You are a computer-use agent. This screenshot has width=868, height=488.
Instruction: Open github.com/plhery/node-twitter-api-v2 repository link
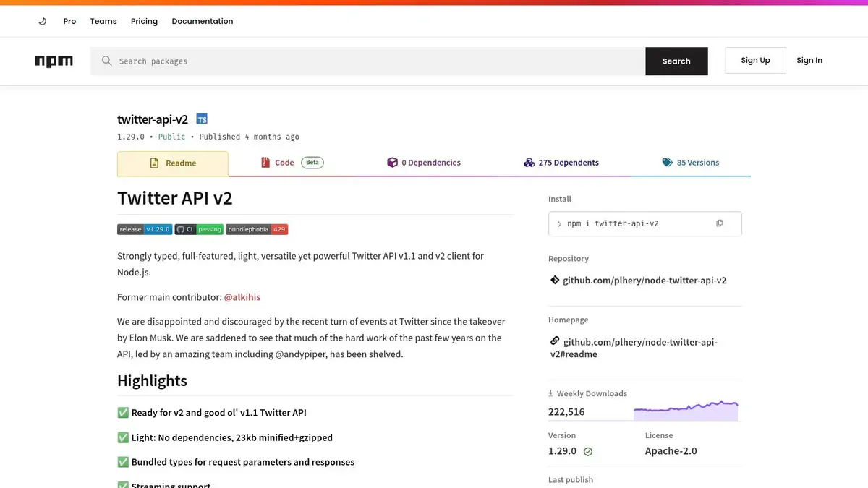click(x=644, y=281)
